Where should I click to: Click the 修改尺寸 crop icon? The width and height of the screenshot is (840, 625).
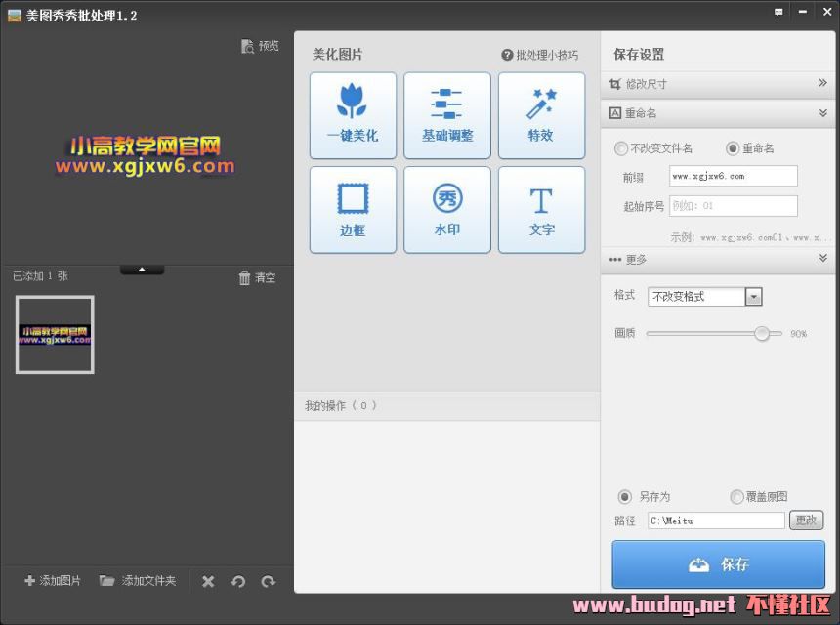(x=615, y=84)
